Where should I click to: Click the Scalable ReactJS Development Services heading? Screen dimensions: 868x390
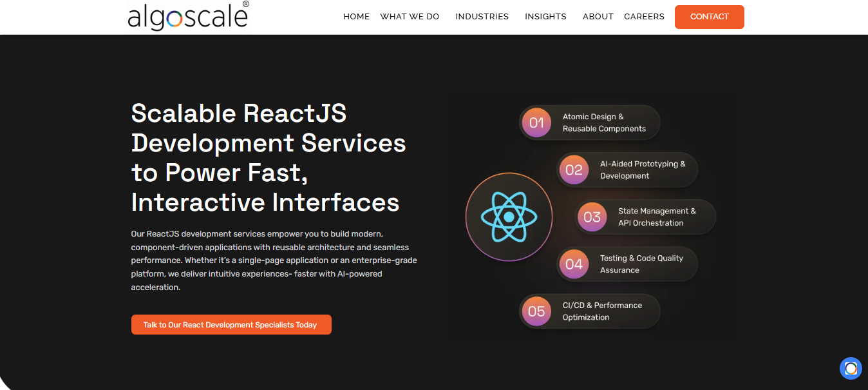click(269, 158)
